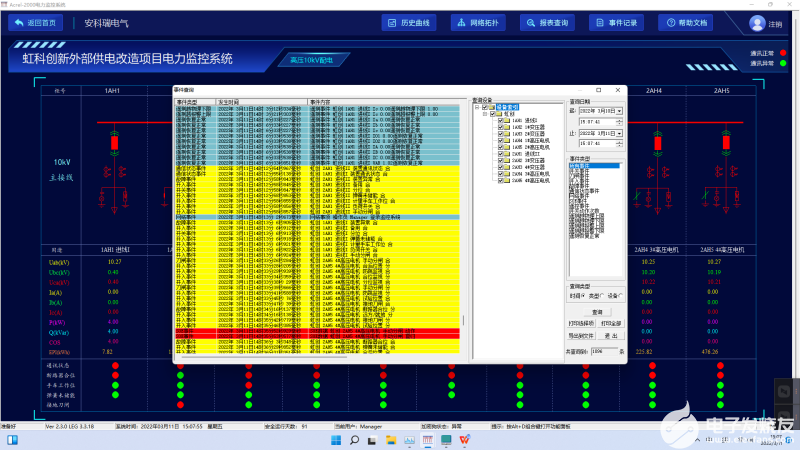Click the 注销 user avatar icon

click(x=757, y=22)
